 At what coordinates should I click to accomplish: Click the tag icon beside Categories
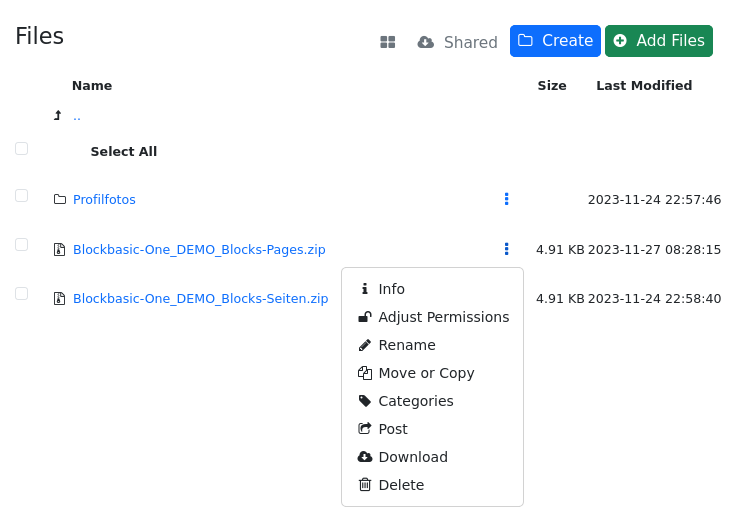(x=365, y=401)
